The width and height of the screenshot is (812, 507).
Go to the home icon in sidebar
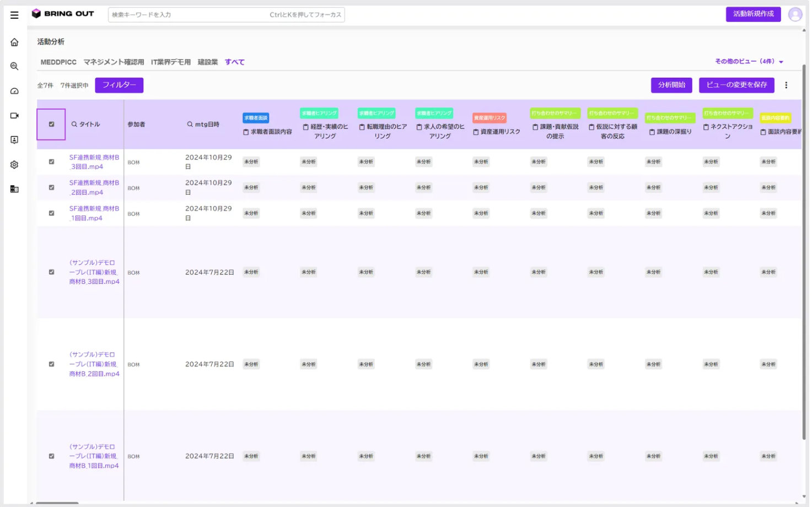coord(14,42)
